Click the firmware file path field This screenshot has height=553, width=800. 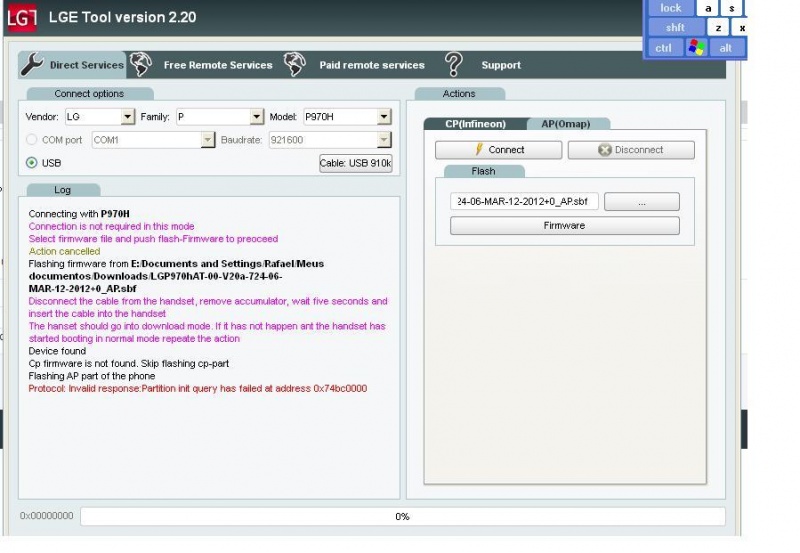(x=524, y=202)
